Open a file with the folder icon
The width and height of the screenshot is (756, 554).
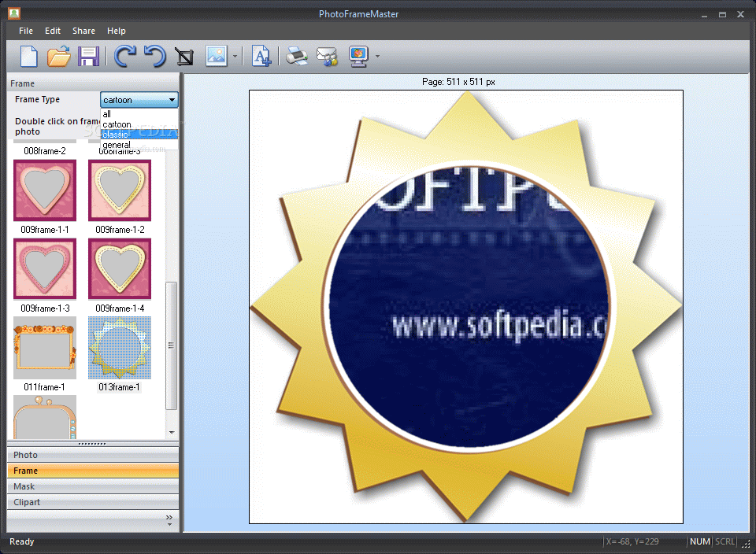click(59, 57)
